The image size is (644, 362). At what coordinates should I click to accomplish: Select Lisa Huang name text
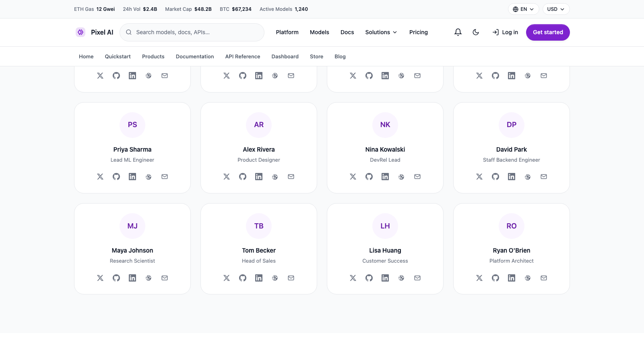click(x=385, y=251)
